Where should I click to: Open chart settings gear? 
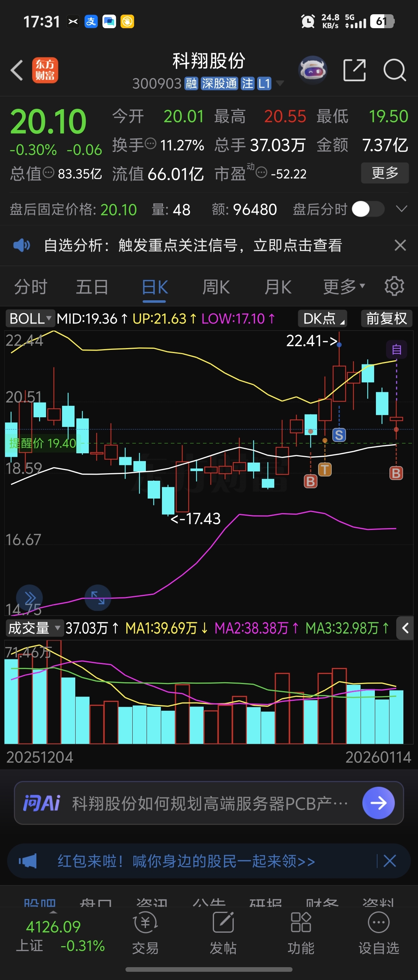[x=394, y=286]
